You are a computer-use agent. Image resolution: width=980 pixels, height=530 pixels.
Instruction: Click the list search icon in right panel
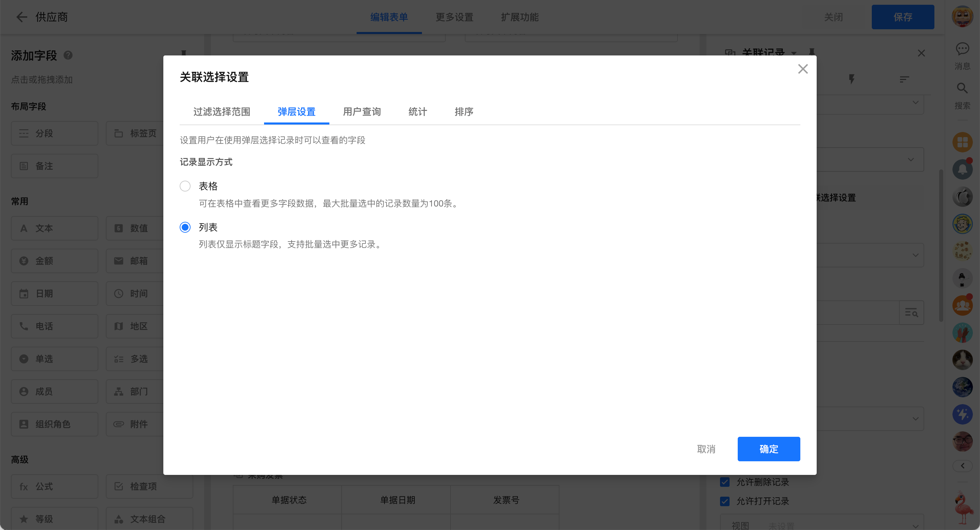point(911,313)
